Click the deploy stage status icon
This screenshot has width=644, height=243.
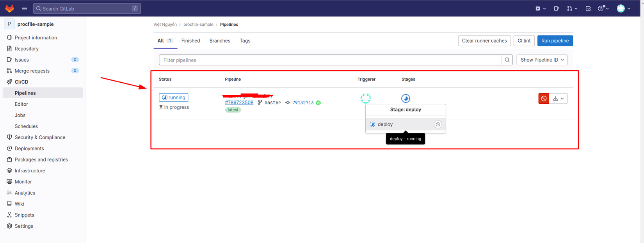click(x=406, y=98)
